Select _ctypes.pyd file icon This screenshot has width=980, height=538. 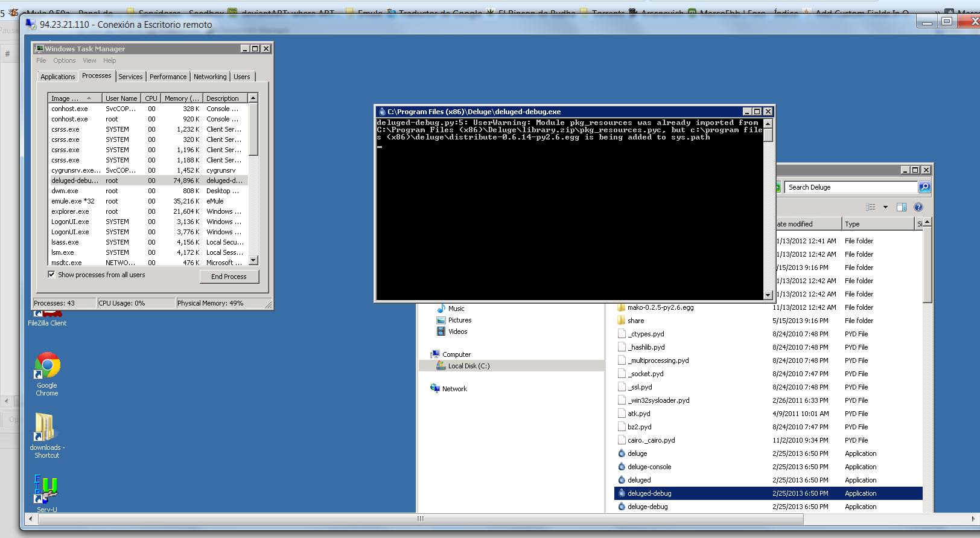coord(622,334)
